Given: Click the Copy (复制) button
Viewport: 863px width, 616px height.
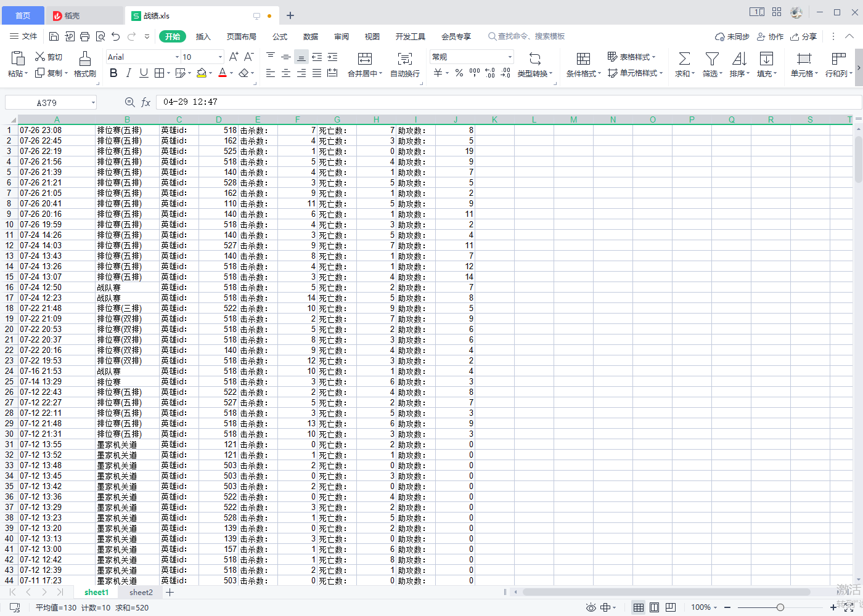Looking at the screenshot, I should (49, 73).
